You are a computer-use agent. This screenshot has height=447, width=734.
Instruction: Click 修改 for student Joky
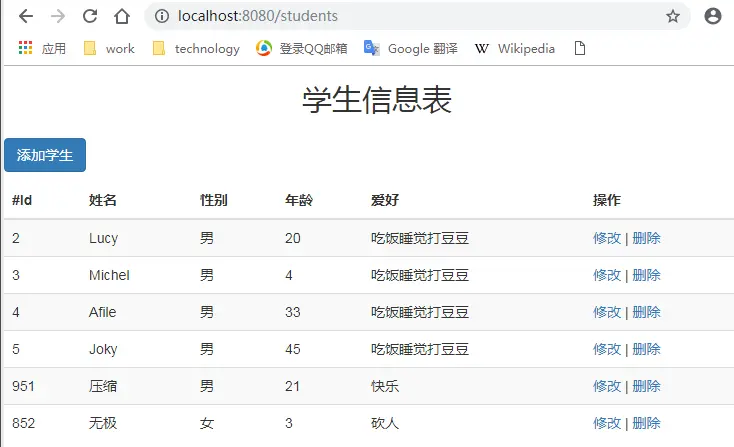coord(607,349)
